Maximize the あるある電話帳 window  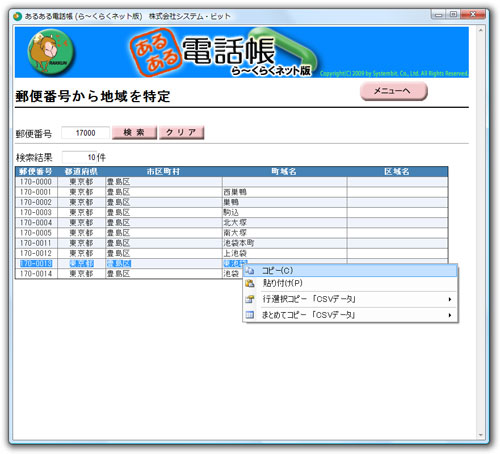tap(453, 14)
